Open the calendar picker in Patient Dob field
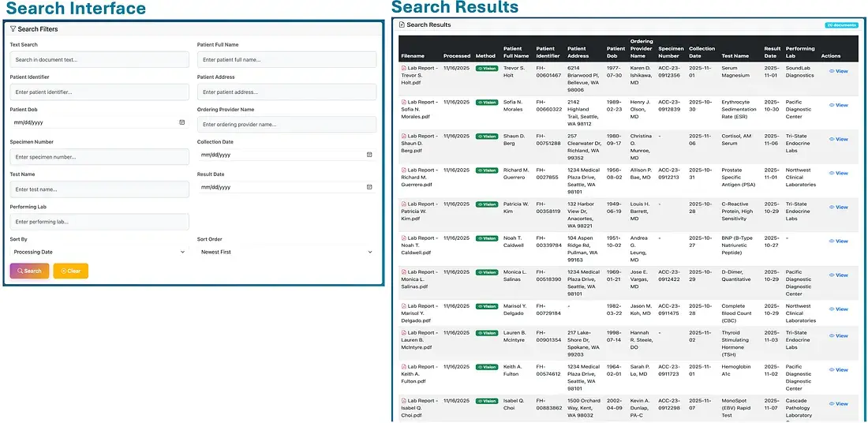The height and width of the screenshot is (423, 868). pos(181,123)
